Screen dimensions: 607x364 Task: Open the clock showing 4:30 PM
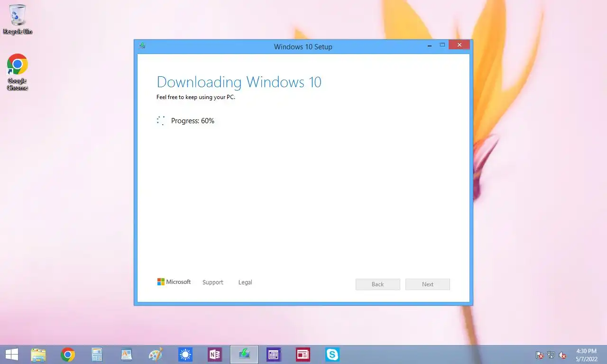click(x=587, y=355)
